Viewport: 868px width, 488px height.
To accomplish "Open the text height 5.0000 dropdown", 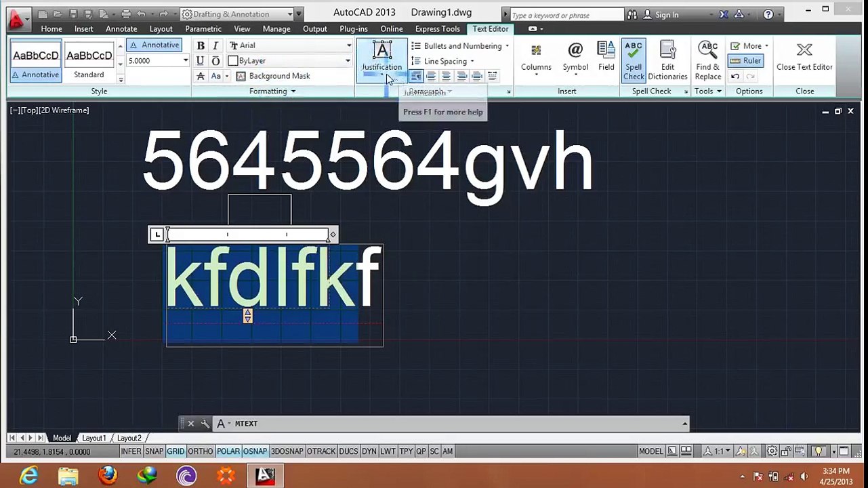I will (158, 60).
